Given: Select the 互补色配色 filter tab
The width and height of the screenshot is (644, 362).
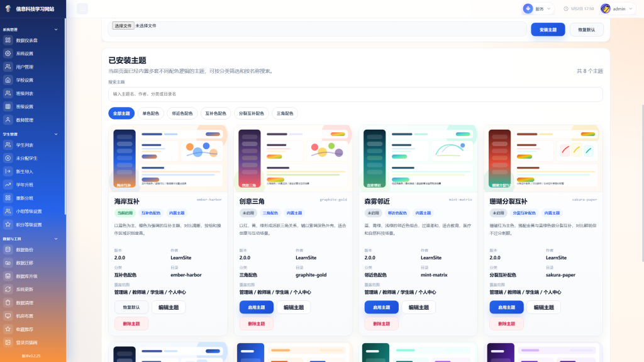Looking at the screenshot, I should [216, 113].
